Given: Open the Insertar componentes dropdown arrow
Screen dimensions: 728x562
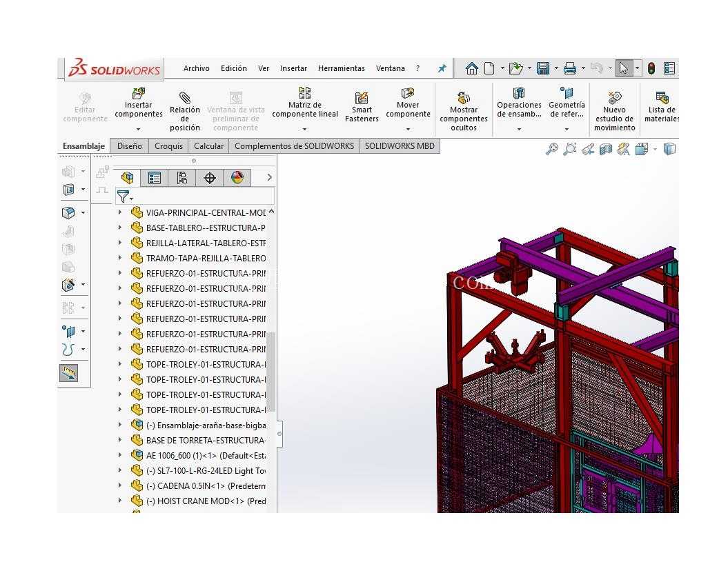Looking at the screenshot, I should (139, 130).
